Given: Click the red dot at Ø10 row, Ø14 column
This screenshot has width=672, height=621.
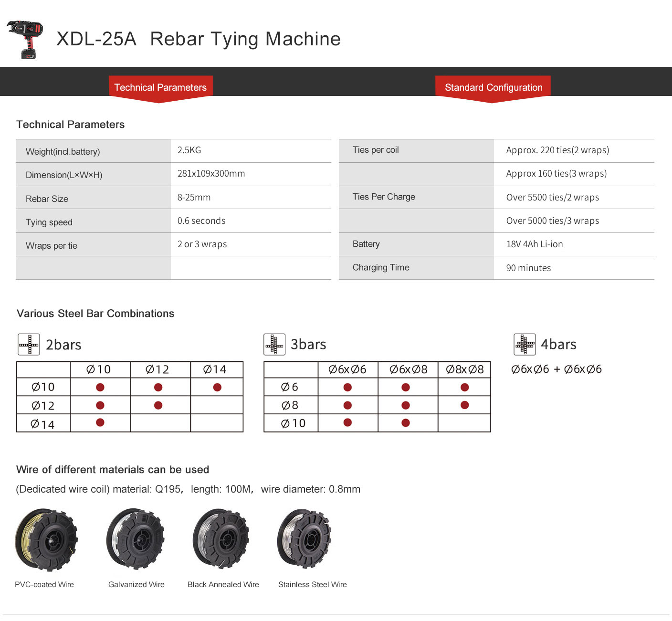Looking at the screenshot, I should [217, 387].
